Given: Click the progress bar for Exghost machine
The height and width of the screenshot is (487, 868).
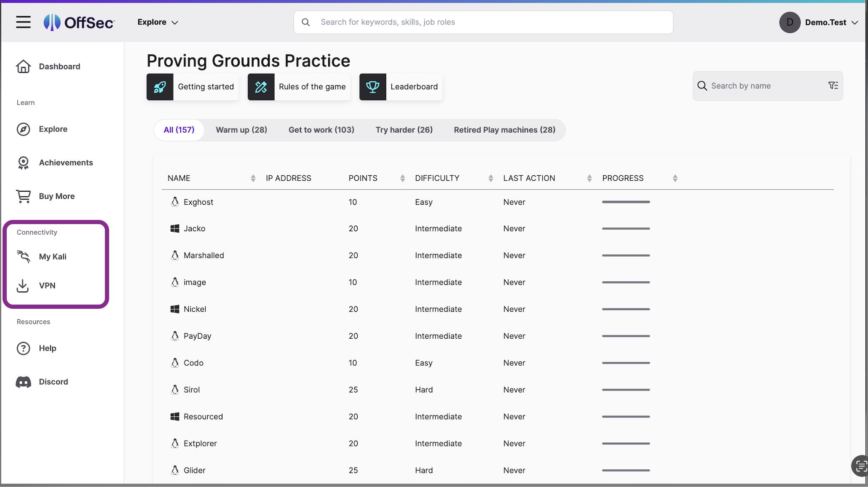Looking at the screenshot, I should pos(625,202).
